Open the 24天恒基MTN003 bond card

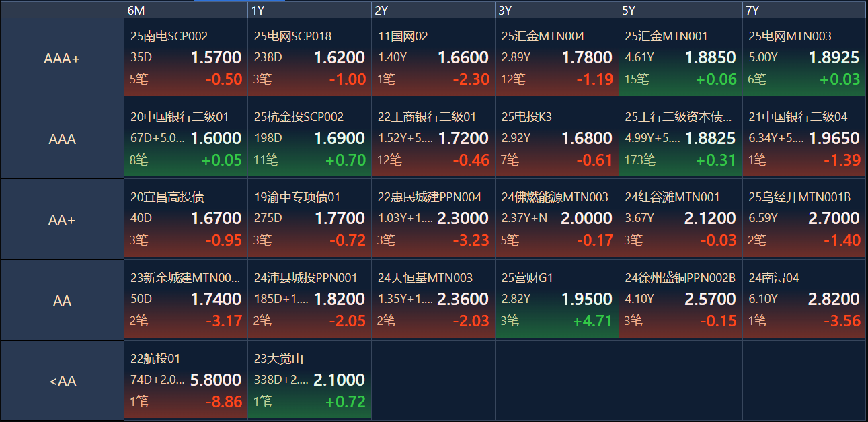434,300
